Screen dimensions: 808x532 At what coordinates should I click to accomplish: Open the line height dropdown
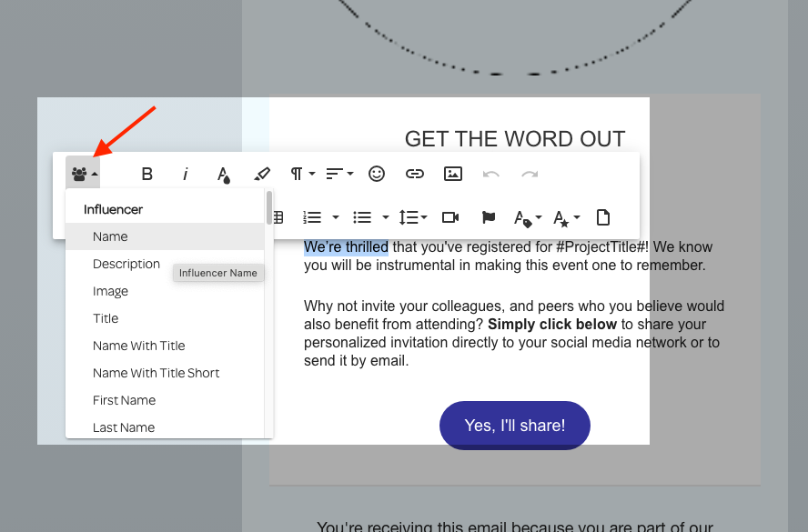(412, 217)
